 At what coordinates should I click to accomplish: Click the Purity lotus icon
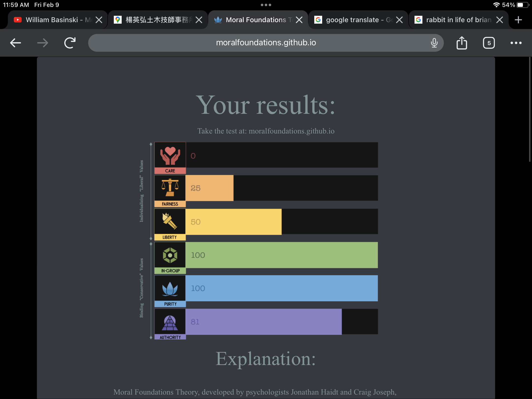(x=170, y=288)
